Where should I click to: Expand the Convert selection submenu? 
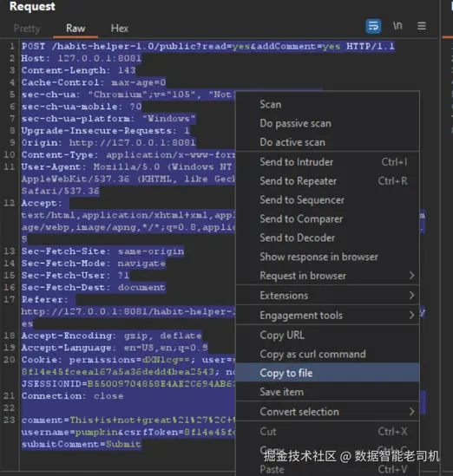pos(327,412)
